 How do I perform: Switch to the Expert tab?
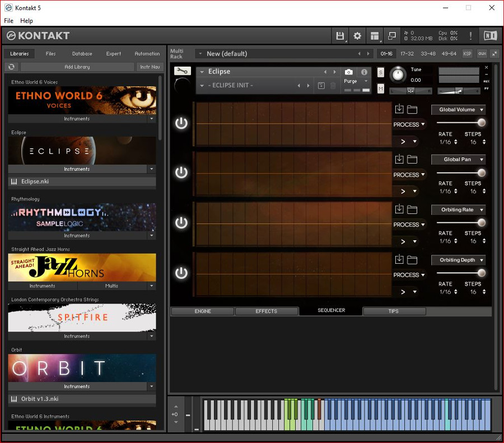[x=114, y=54]
